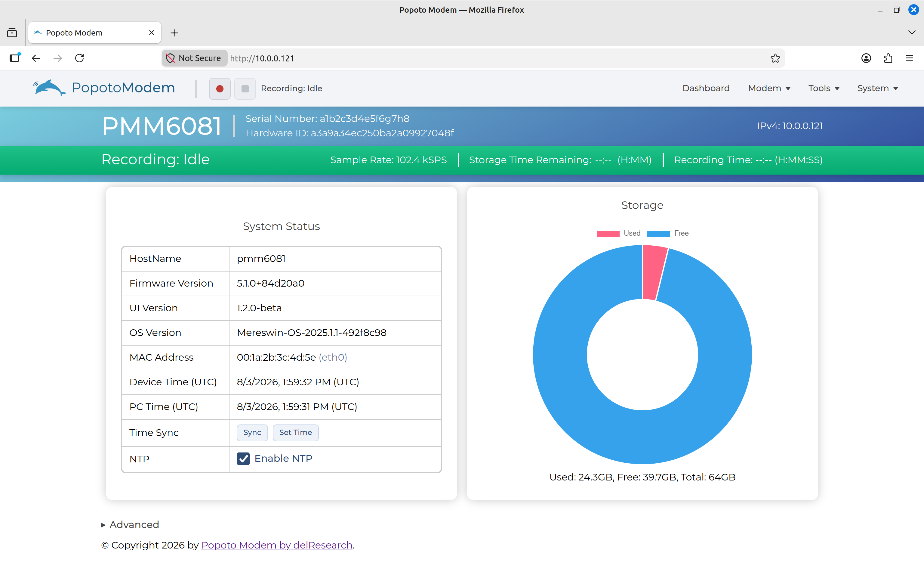Screen dimensions: 924x578
Task: Click the Not Secure shield indicator
Action: pos(194,58)
